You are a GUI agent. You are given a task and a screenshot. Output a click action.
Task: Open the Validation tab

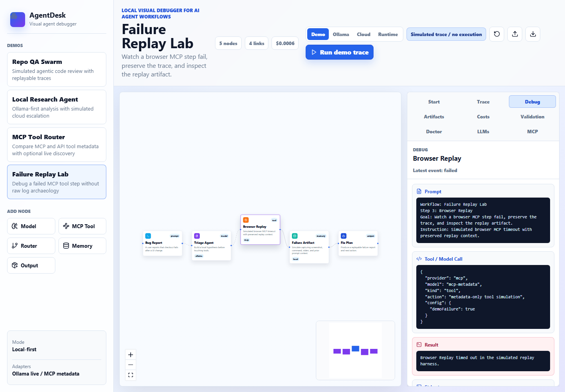coord(532,116)
